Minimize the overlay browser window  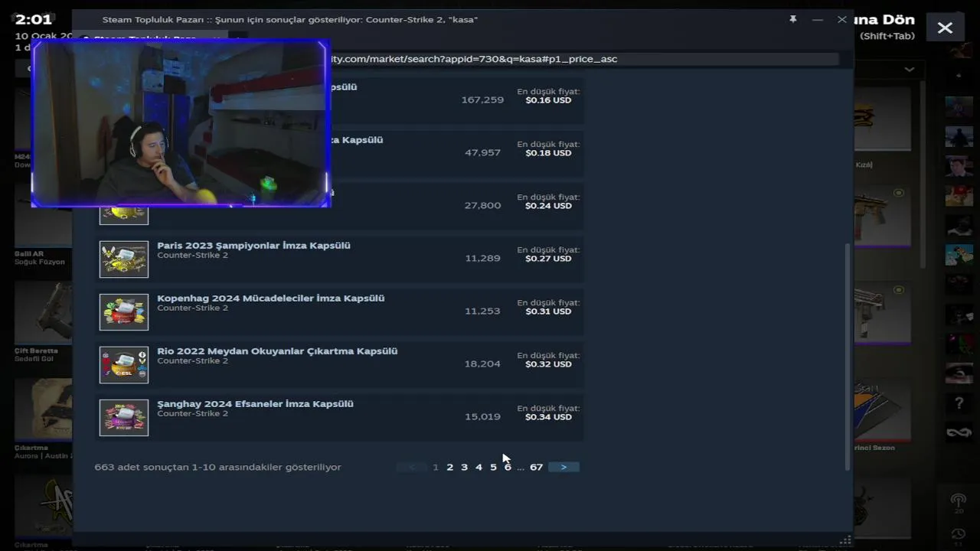(818, 19)
